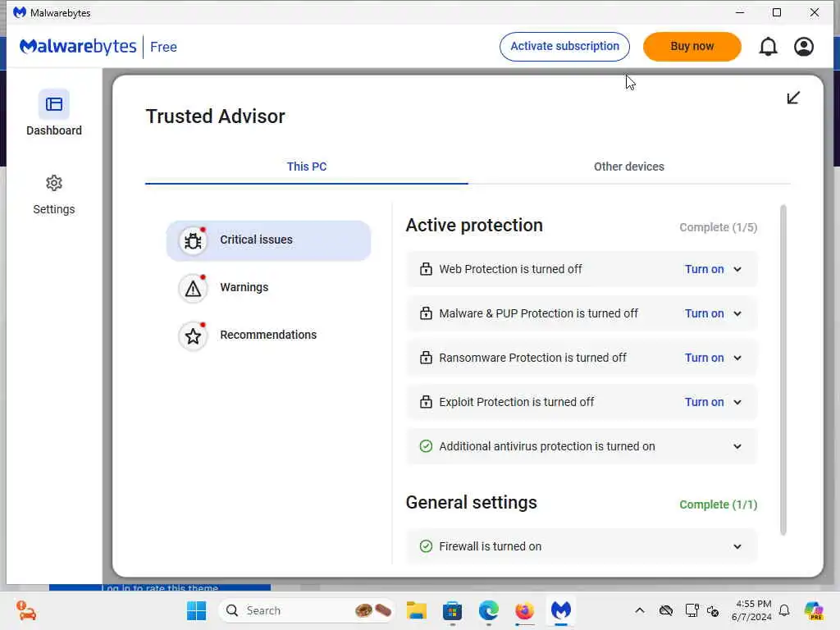Viewport: 840px width, 630px height.
Task: Click the Recommendations star icon
Action: click(193, 336)
